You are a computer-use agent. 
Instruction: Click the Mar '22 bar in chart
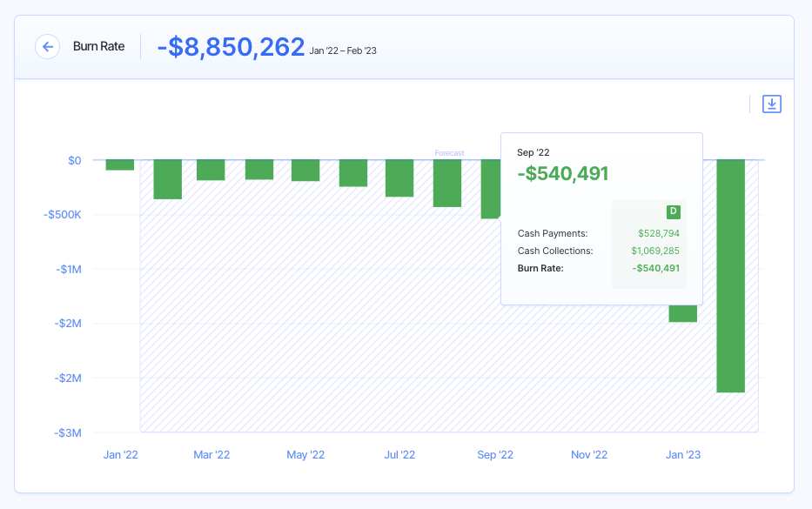[x=211, y=170]
